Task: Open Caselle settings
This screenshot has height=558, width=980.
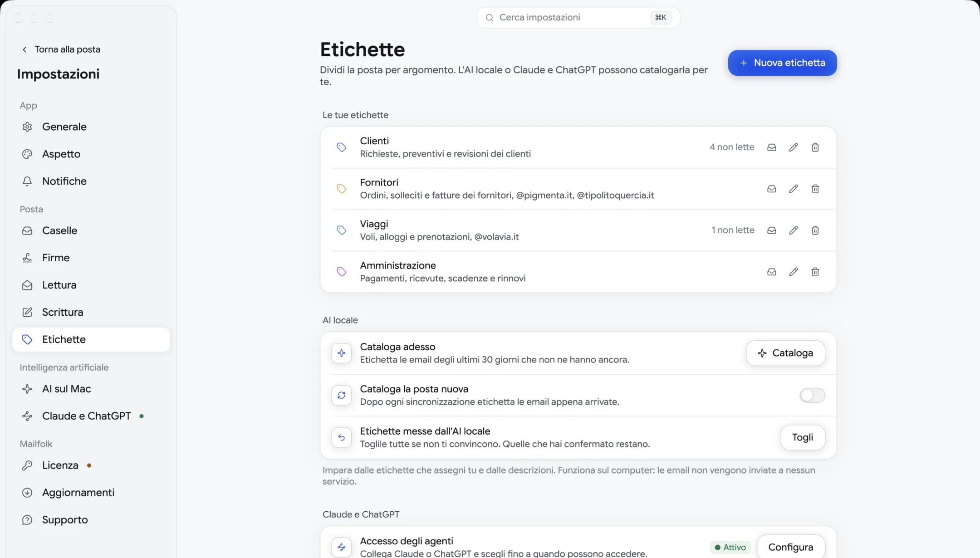Action: point(91,230)
